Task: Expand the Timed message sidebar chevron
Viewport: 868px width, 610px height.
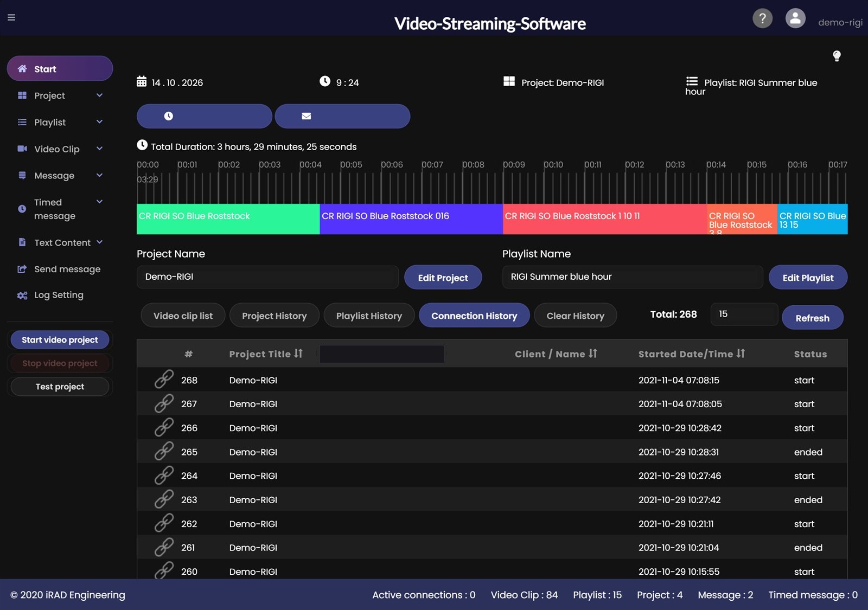Action: coord(99,202)
